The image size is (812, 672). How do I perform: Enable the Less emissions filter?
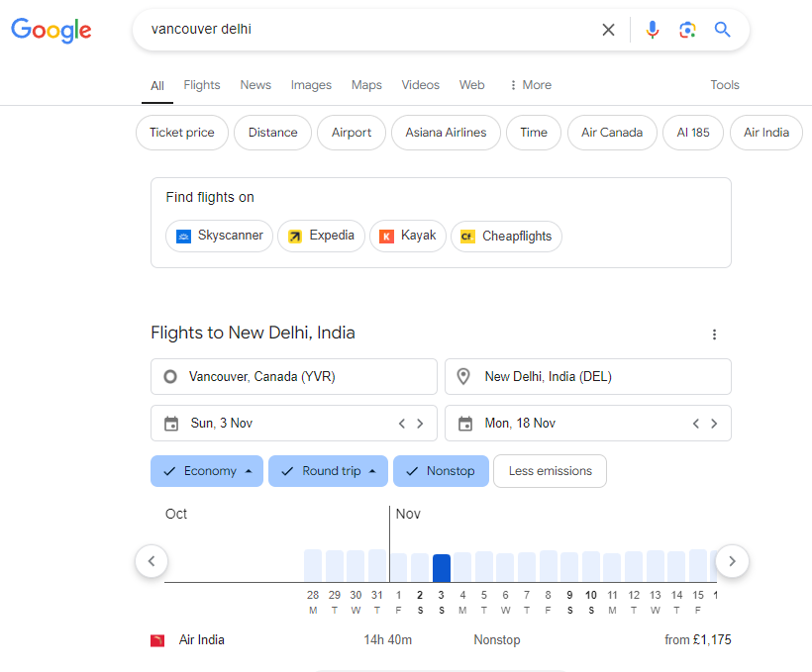pyautogui.click(x=550, y=471)
